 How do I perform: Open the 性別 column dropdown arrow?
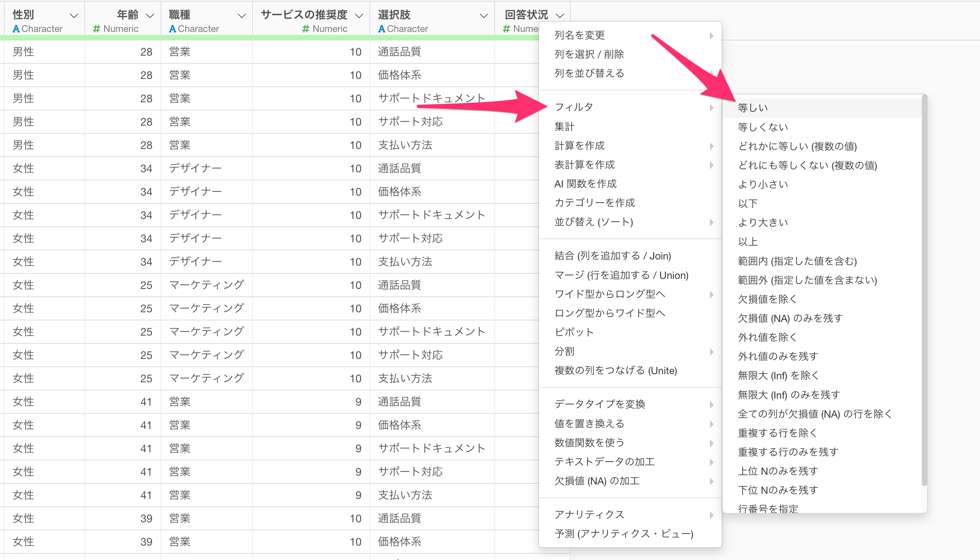click(x=74, y=16)
